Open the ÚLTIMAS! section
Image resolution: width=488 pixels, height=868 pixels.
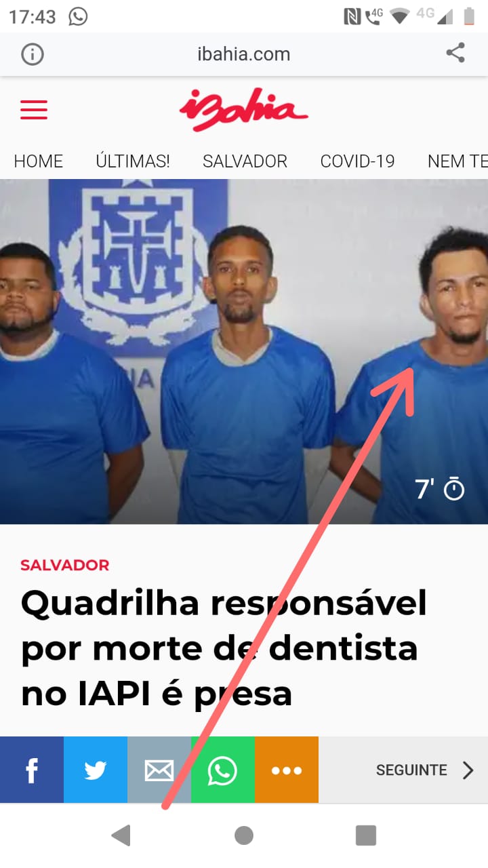133,161
